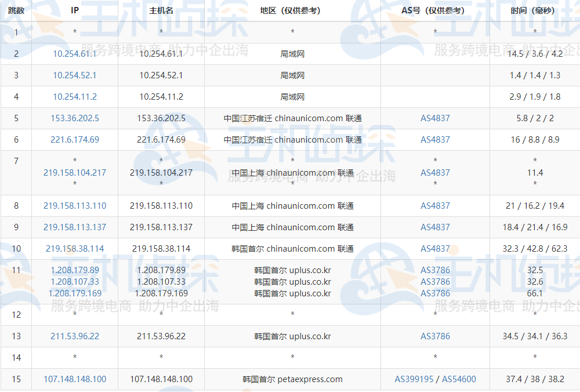
Task: Select IP 219.158.113.110 on hop 8
Action: tap(75, 206)
